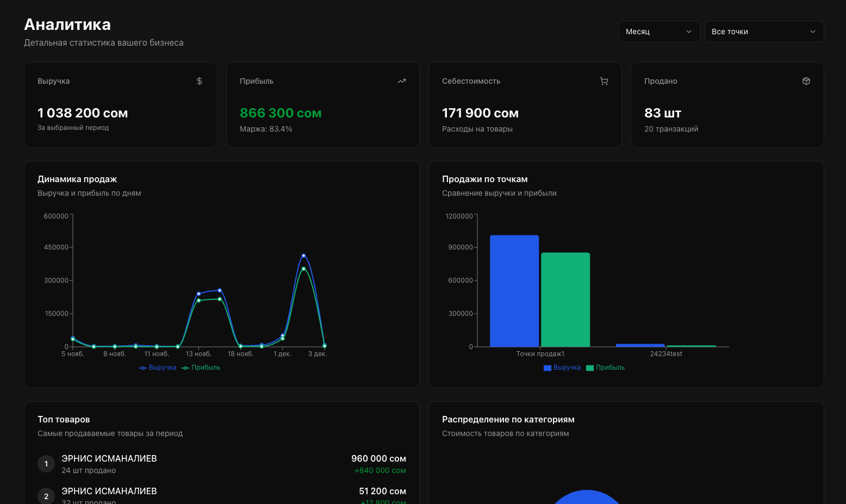Click the blue Выручка legend swatch under bar chart
The height and width of the screenshot is (504, 846).
click(548, 368)
